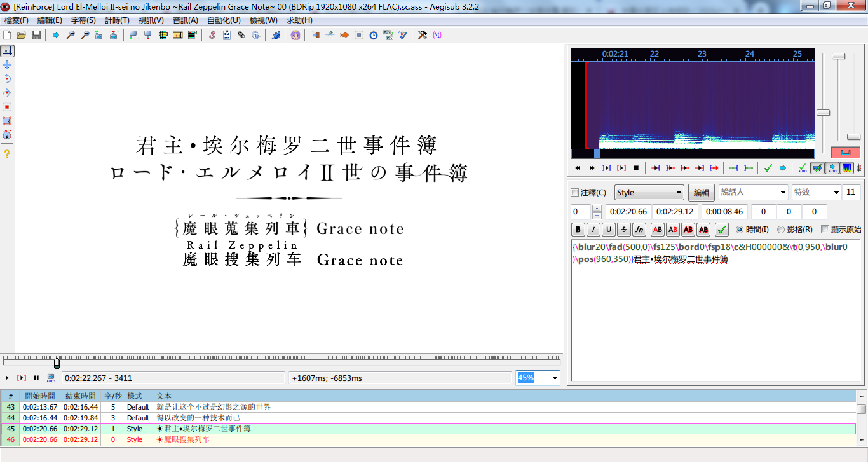This screenshot has width=868, height=463.
Task: Open Options with hammer and wrench icon
Action: pyautogui.click(x=423, y=35)
